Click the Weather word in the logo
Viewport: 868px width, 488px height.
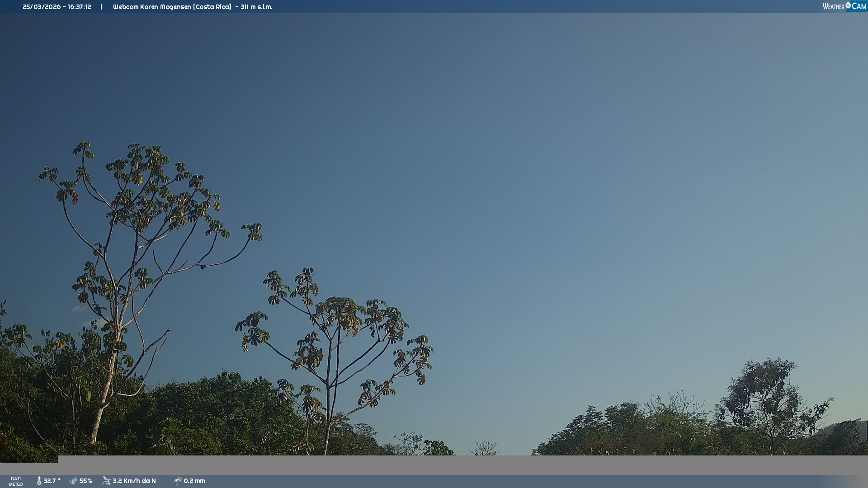[833, 6]
